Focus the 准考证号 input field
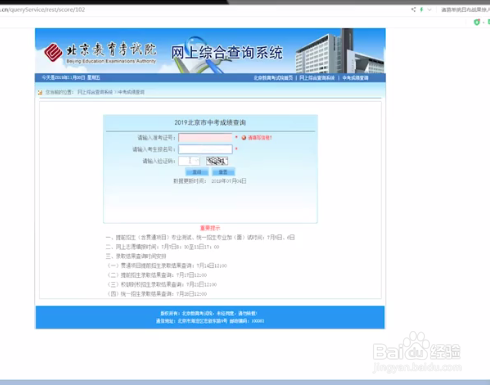 point(205,138)
